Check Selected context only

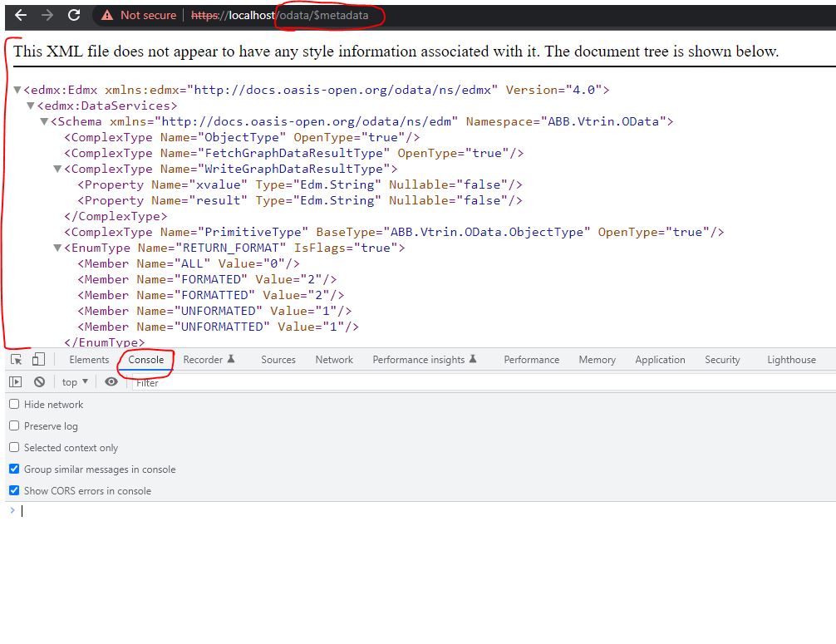[x=14, y=447]
